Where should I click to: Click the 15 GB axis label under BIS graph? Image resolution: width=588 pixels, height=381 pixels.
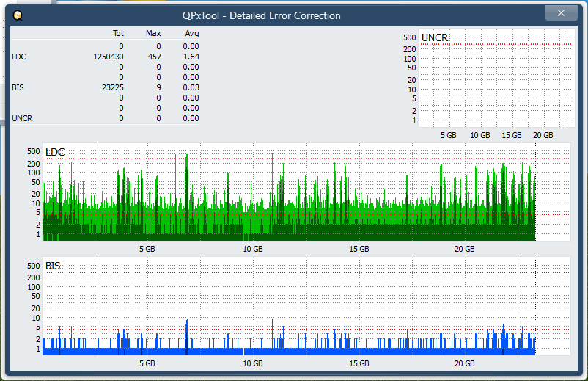click(x=359, y=363)
